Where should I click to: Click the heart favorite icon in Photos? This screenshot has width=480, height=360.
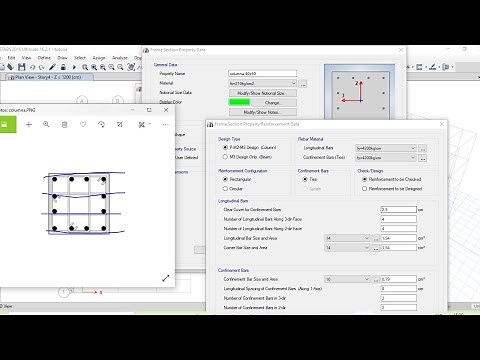pos(83,124)
